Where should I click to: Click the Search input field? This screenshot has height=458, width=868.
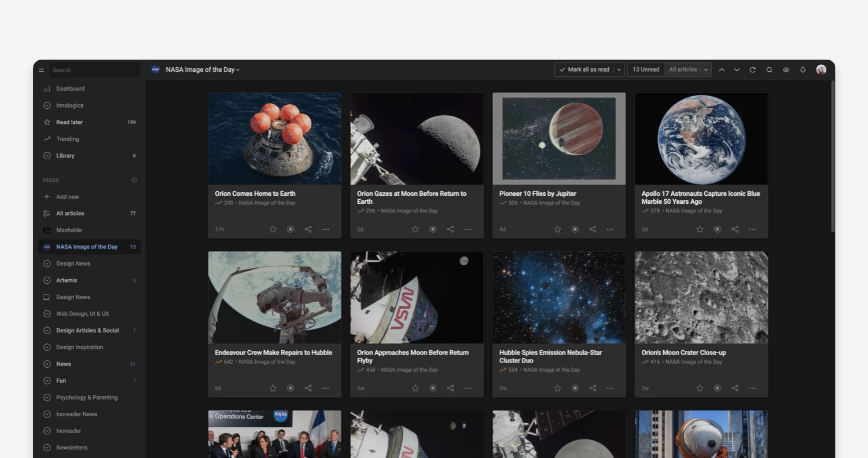94,70
